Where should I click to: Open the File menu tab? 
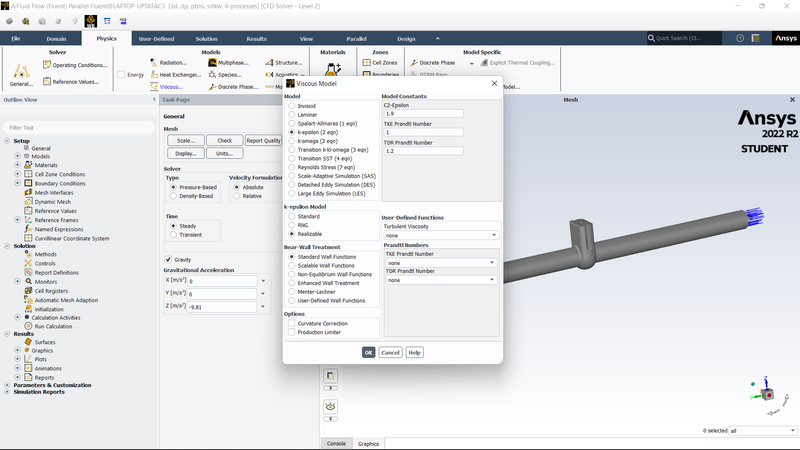16,39
